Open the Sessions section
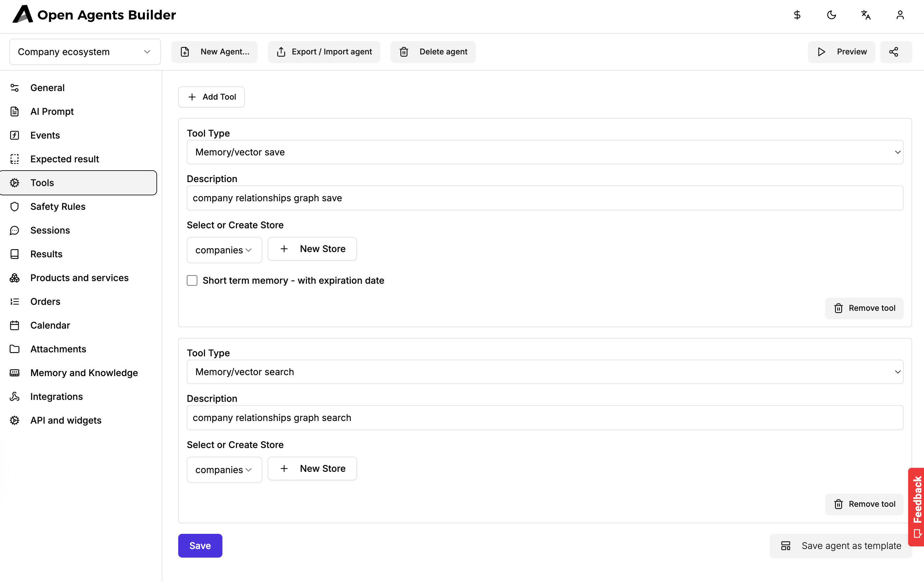The image size is (924, 582). 78,230
